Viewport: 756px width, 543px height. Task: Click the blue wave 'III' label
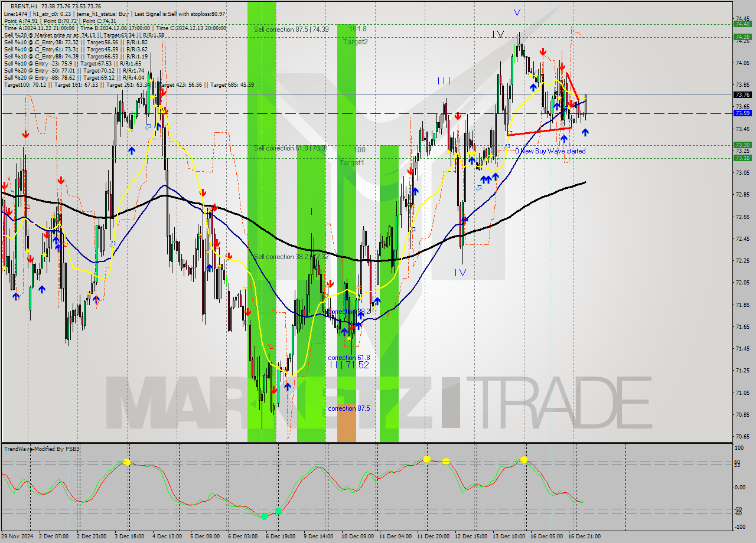(x=444, y=81)
